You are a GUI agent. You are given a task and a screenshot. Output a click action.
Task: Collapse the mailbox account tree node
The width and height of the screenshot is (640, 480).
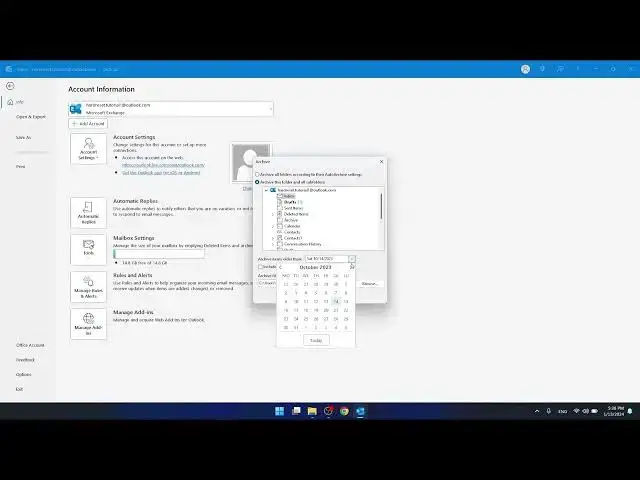pos(267,190)
